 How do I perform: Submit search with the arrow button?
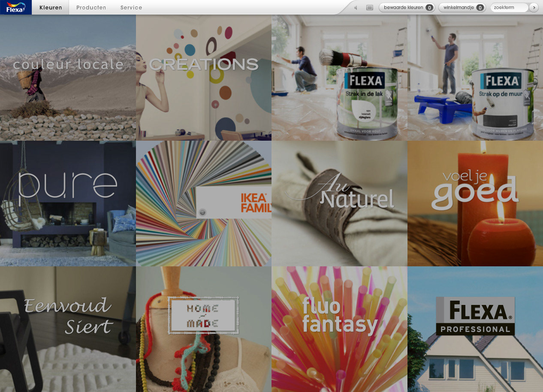click(x=534, y=7)
